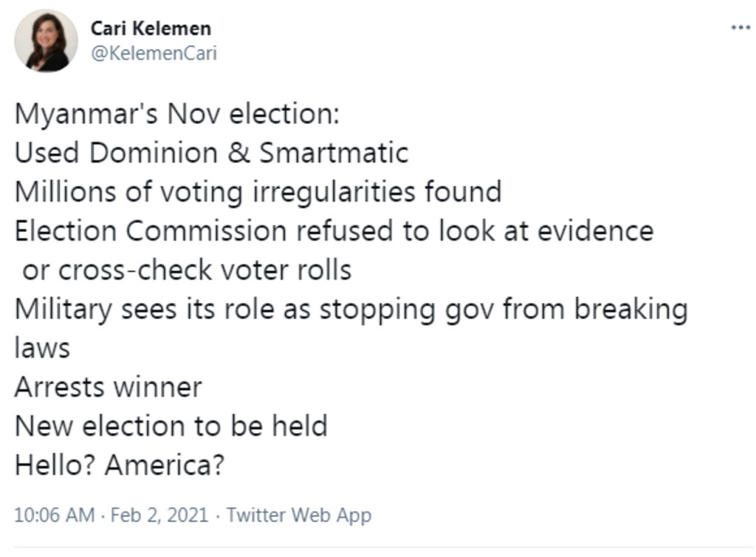The image size is (756, 557).
Task: Click the word "Smartmatic" in the tweet
Action: click(333, 153)
